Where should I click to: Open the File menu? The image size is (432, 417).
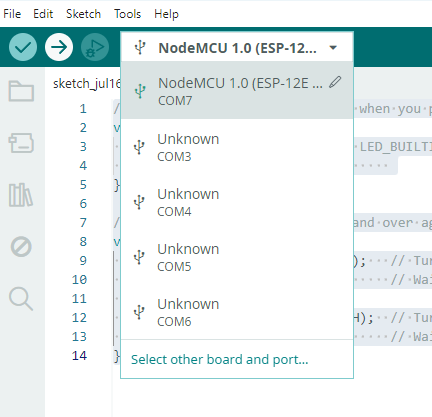coord(12,14)
